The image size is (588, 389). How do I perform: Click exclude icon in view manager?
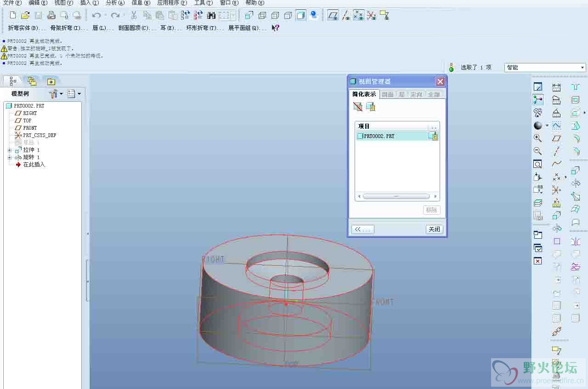(x=358, y=107)
